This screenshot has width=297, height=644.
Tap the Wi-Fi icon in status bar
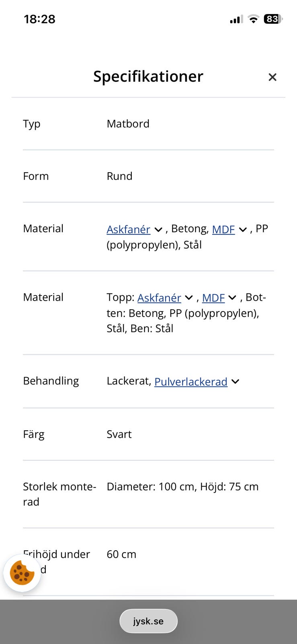(253, 19)
